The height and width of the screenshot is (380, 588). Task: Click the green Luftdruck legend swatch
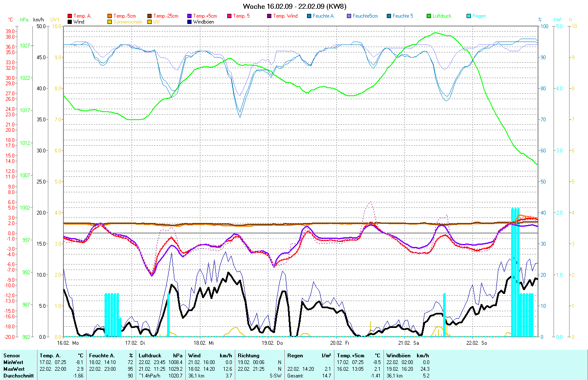point(429,16)
